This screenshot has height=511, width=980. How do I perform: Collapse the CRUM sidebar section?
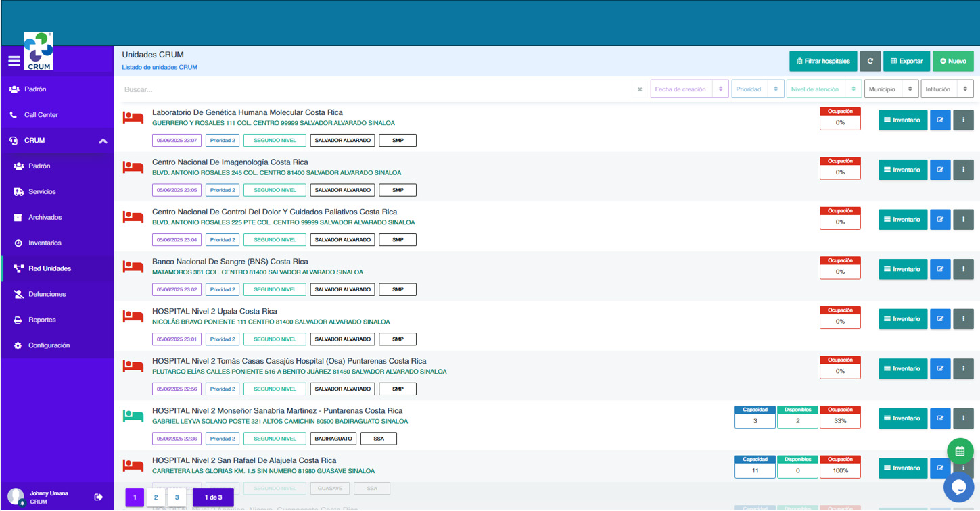click(x=103, y=141)
